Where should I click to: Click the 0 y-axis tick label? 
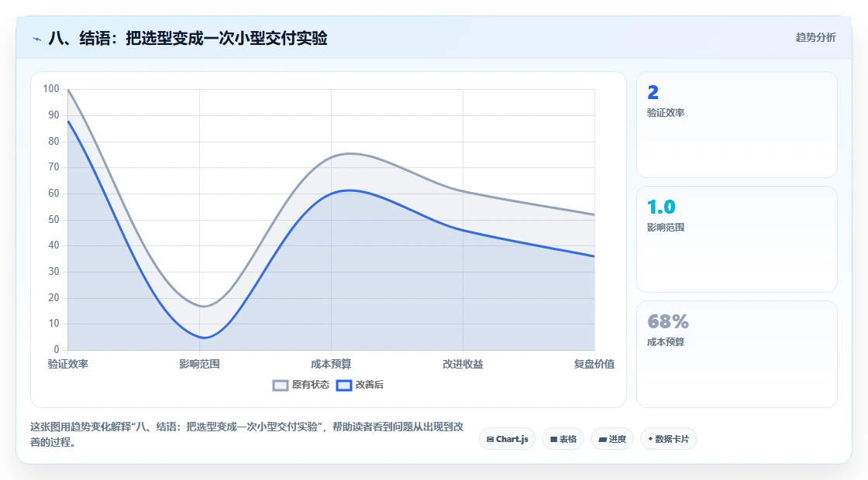click(57, 349)
